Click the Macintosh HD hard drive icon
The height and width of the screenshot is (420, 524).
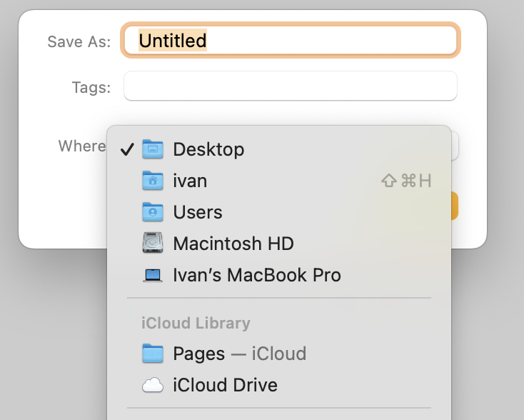coord(153,244)
